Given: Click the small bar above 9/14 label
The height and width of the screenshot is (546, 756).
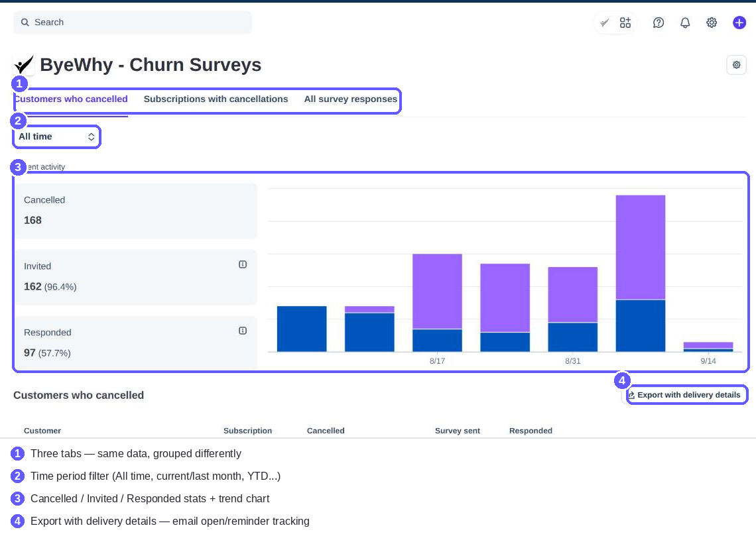Looking at the screenshot, I should (x=708, y=347).
